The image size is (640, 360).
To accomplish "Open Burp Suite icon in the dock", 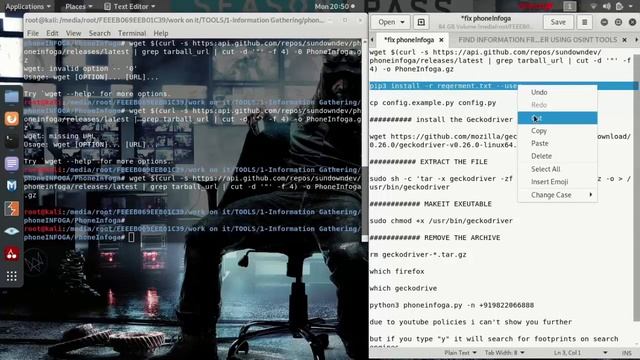I will coord(11,209).
